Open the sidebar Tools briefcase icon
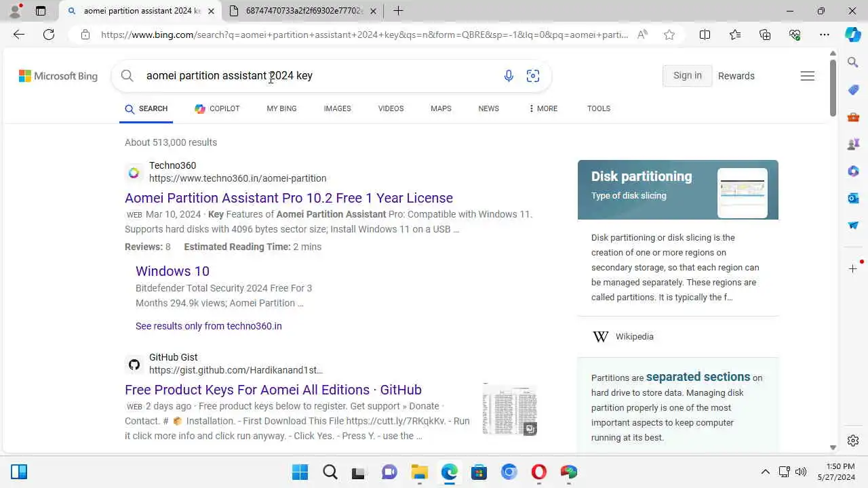 [x=853, y=117]
